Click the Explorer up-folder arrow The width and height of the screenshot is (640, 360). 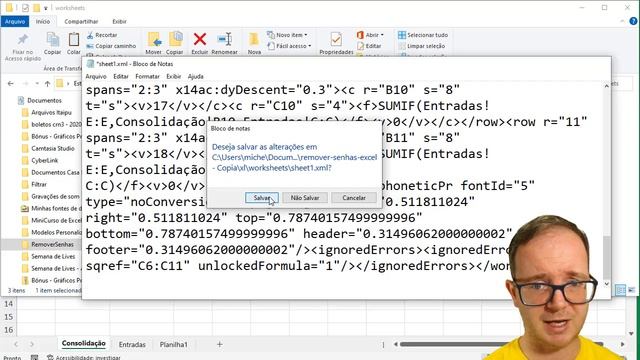point(47,84)
